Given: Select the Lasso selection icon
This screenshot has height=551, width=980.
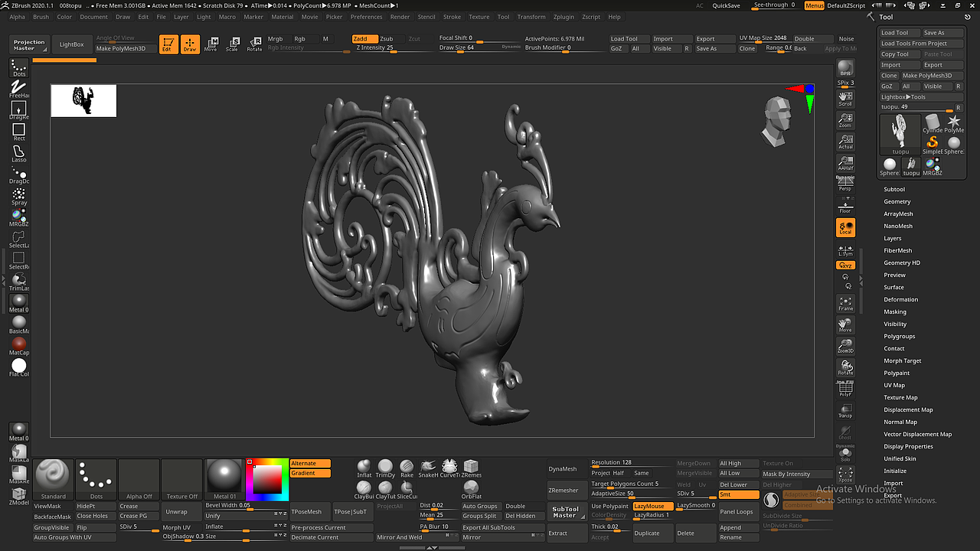Looking at the screenshot, I should [18, 152].
